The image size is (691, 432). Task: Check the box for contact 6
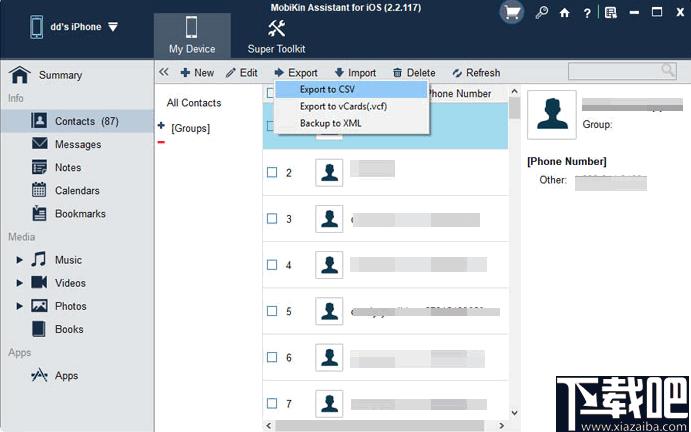(272, 357)
